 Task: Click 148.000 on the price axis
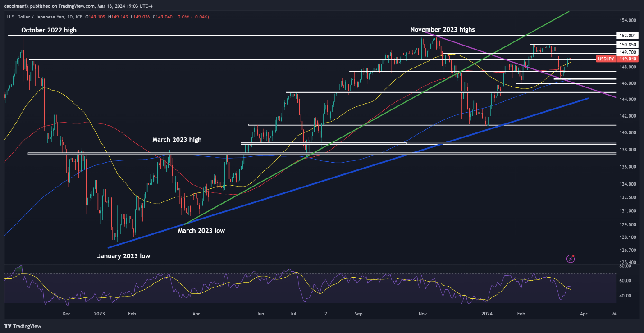[x=627, y=68]
